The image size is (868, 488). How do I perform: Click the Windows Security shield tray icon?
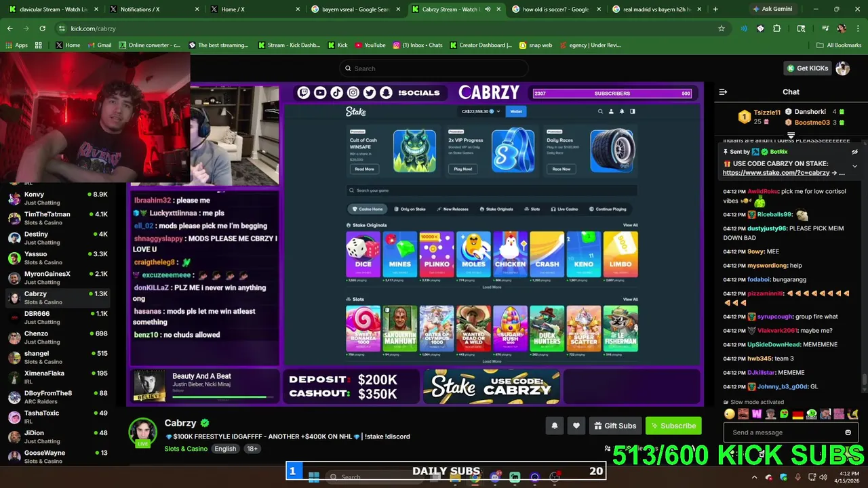pos(783,477)
